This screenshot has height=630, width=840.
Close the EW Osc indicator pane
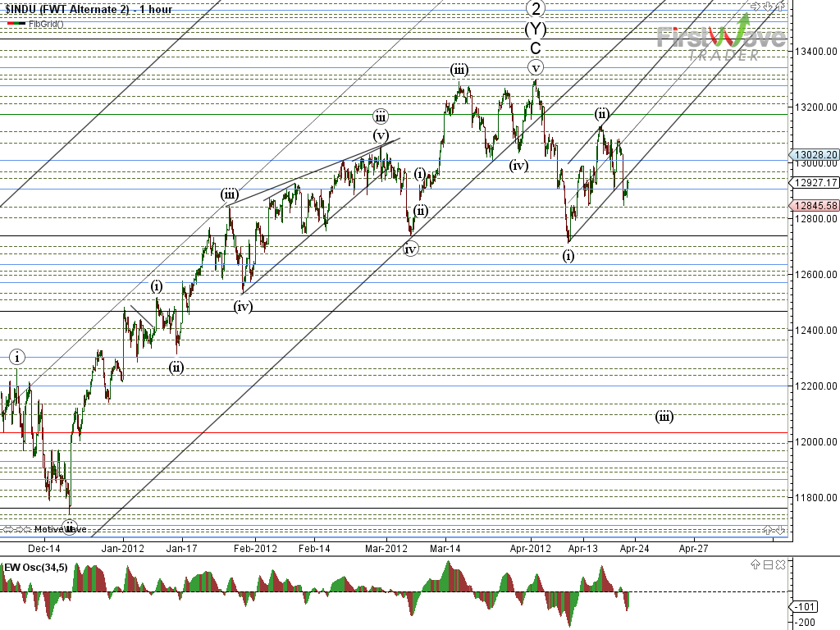click(x=778, y=564)
